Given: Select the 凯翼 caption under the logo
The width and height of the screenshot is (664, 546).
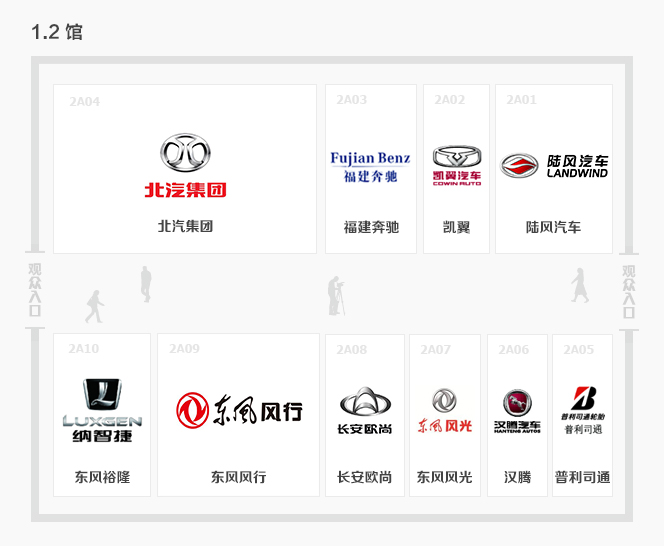Looking at the screenshot, I should 456,227.
